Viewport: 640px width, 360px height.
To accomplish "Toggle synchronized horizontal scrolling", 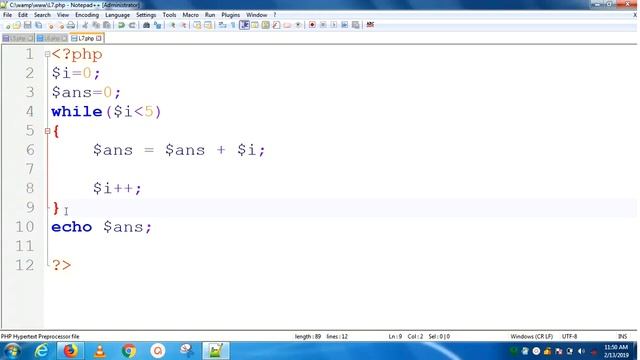I will click(x=208, y=25).
